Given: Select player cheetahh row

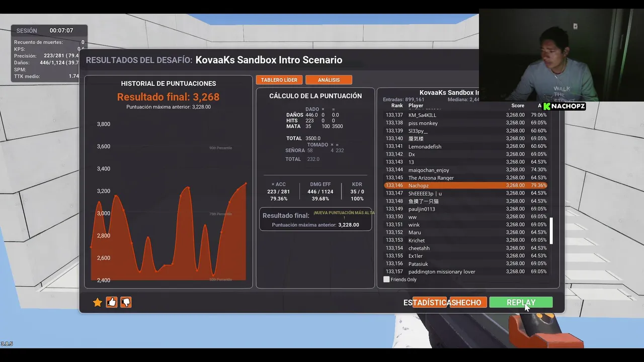Looking at the screenshot, I should click(465, 248).
